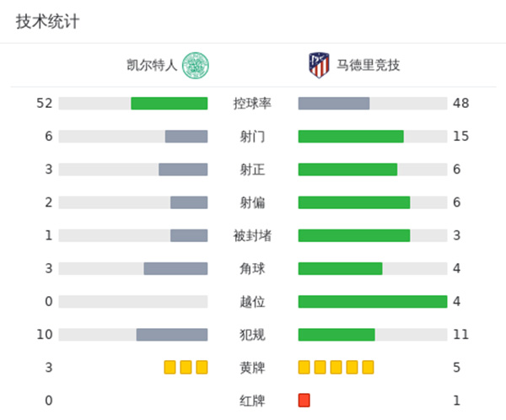
Task: Click the 角球 corner stat label
Action: (252, 269)
